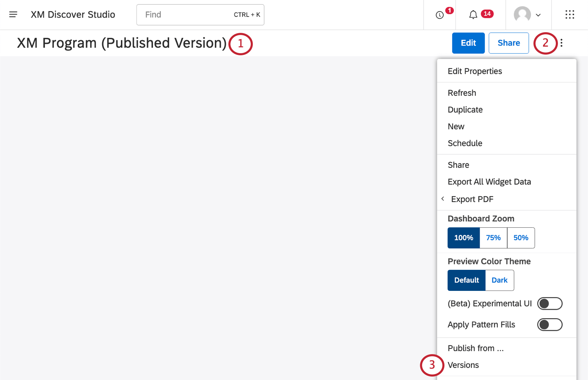
Task: Set Dashboard Zoom to 50%
Action: pos(521,238)
